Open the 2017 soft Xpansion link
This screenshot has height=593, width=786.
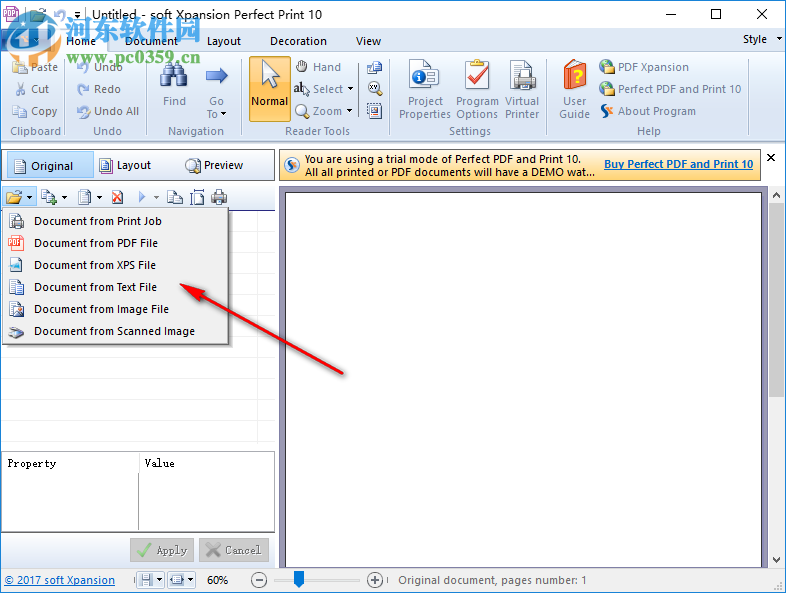(x=60, y=580)
